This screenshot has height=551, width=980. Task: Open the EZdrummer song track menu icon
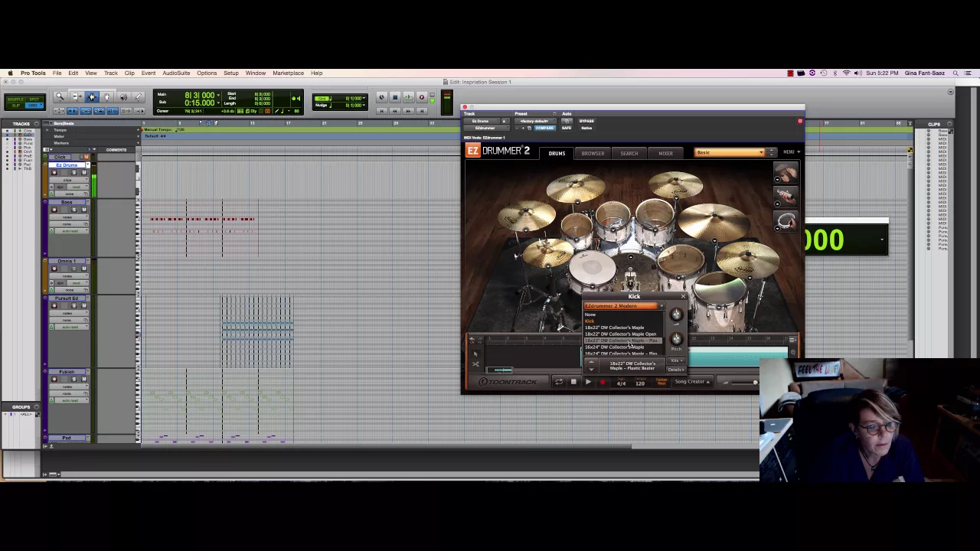coord(792,340)
